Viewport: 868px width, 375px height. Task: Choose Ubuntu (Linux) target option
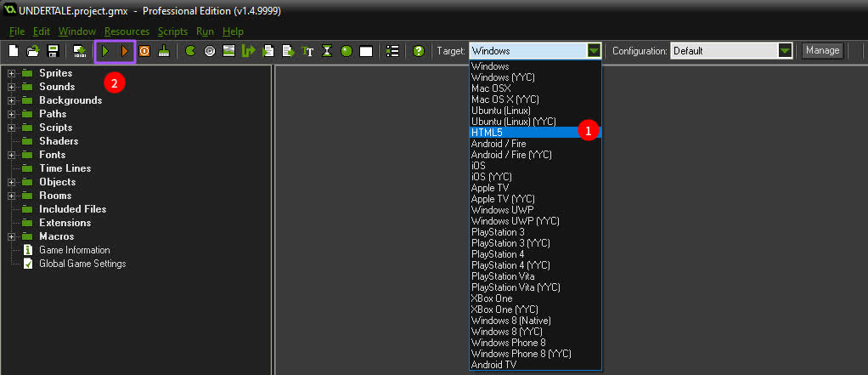535,111
